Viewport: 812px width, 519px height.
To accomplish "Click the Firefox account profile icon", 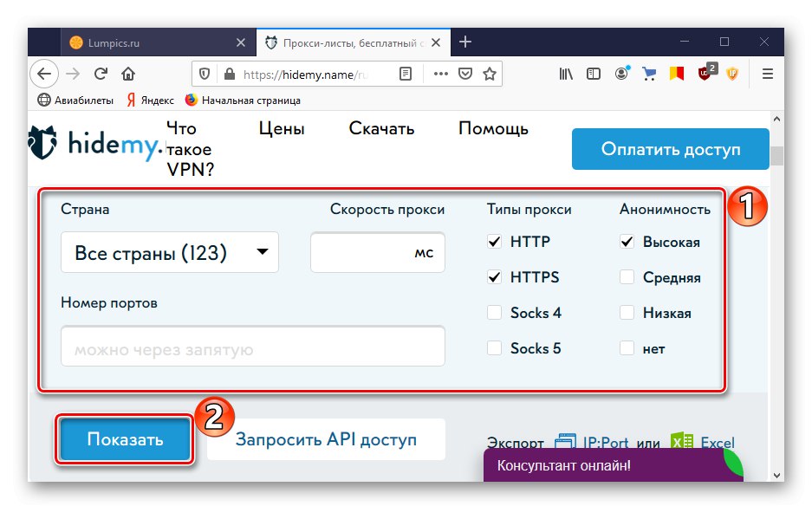I will (x=621, y=74).
